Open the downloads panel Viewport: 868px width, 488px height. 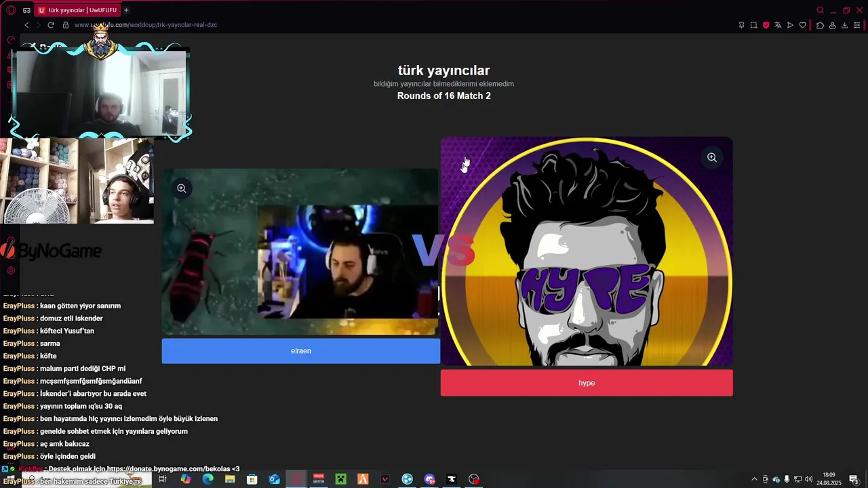coord(844,25)
